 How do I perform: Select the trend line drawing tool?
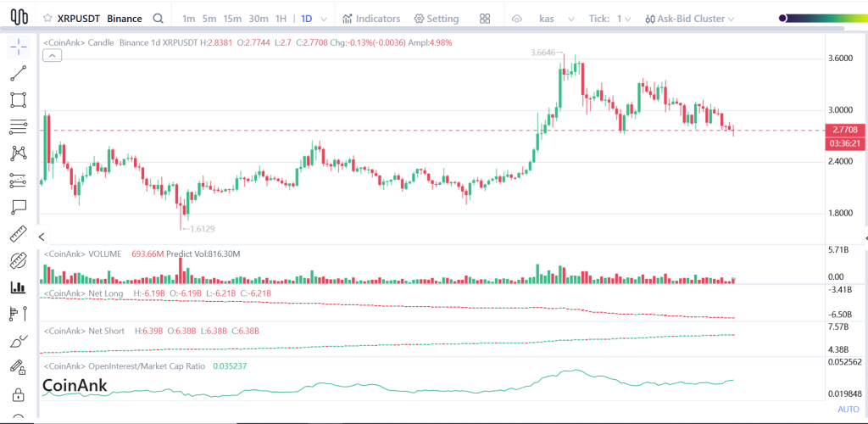19,74
